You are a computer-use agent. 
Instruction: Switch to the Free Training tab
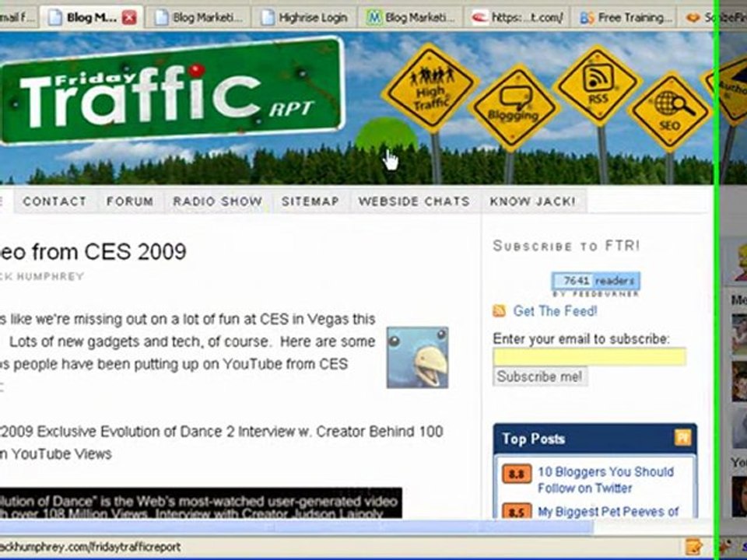tap(626, 18)
